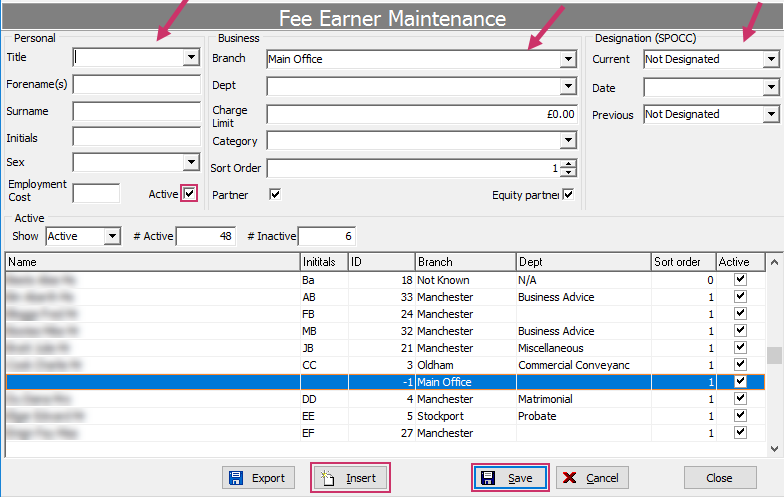Click the Insert button label
This screenshot has width=784, height=497.
click(360, 478)
